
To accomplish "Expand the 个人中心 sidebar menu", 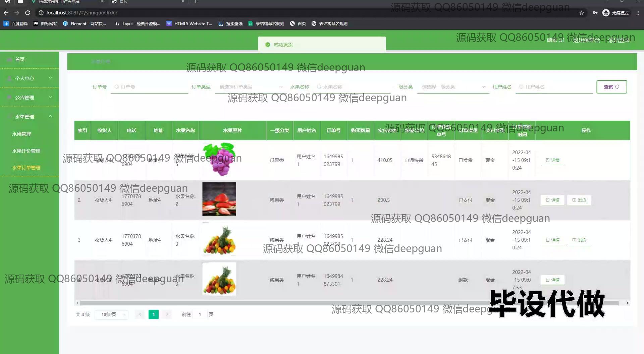I will [x=30, y=78].
